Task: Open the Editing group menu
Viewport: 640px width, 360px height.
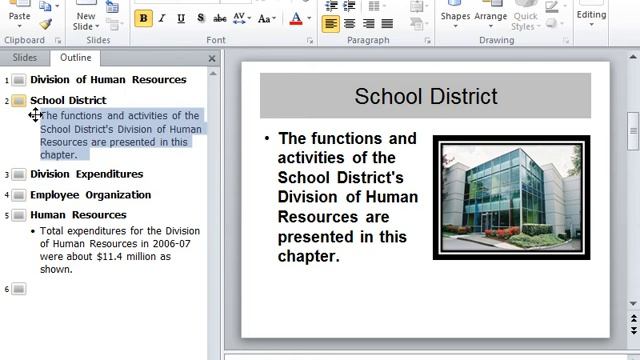Action: 591,16
